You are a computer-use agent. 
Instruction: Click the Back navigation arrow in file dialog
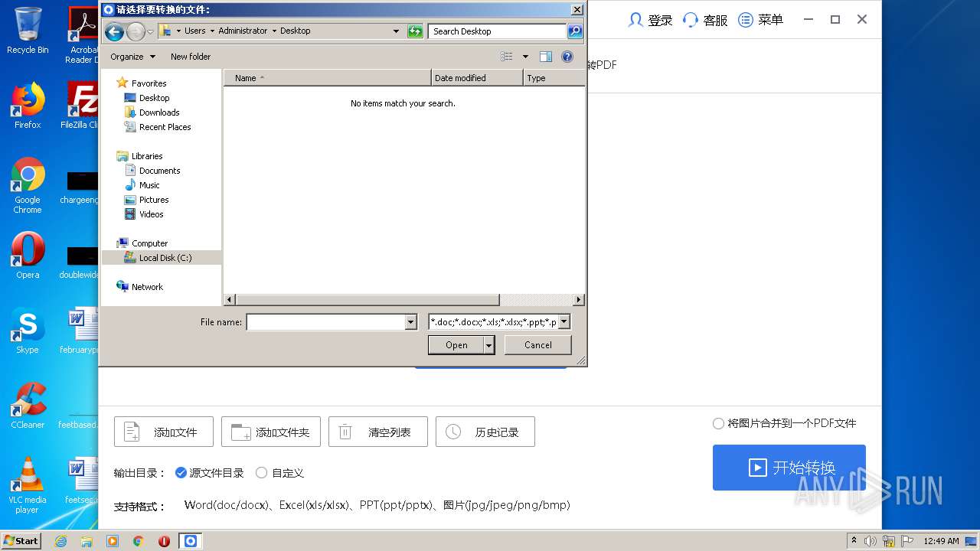pyautogui.click(x=114, y=31)
